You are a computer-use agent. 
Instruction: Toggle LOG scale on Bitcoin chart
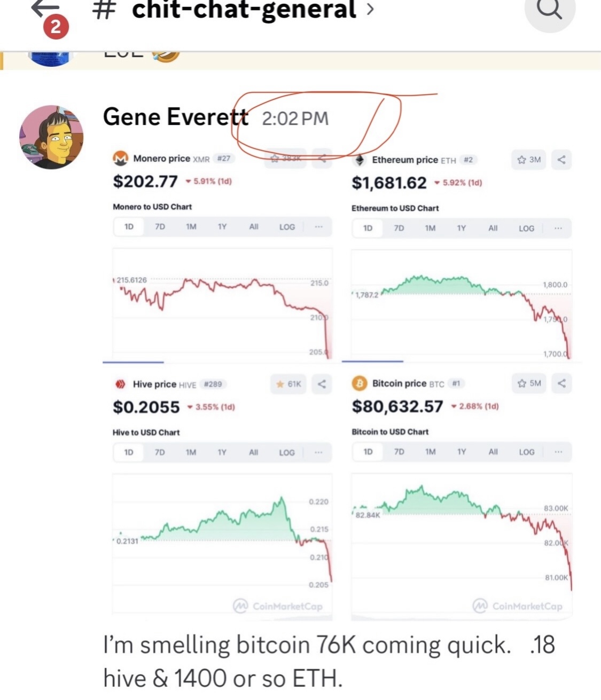[527, 452]
